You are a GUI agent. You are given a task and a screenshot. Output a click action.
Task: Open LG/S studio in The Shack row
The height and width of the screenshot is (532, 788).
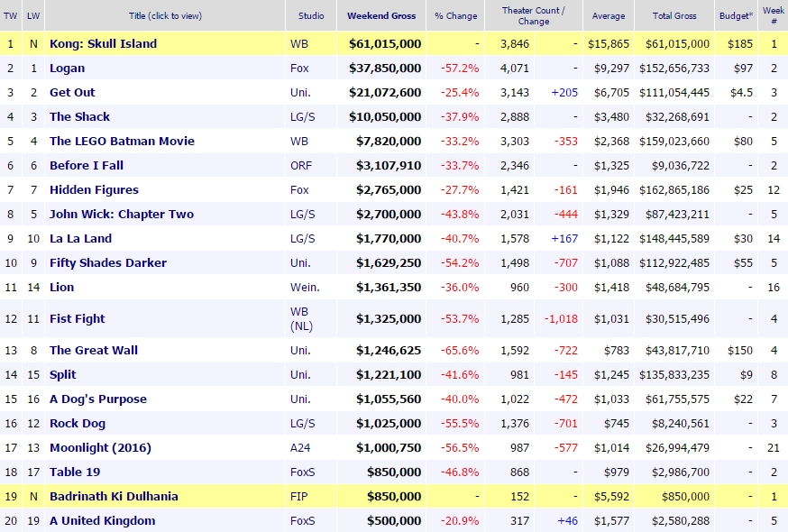click(303, 116)
